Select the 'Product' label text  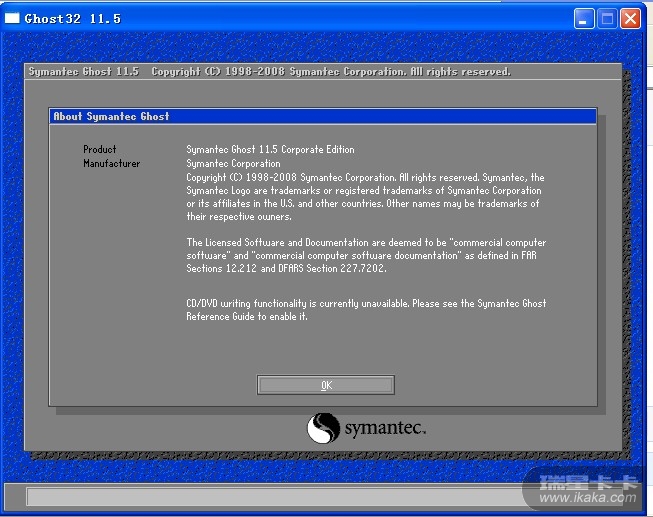click(x=100, y=149)
